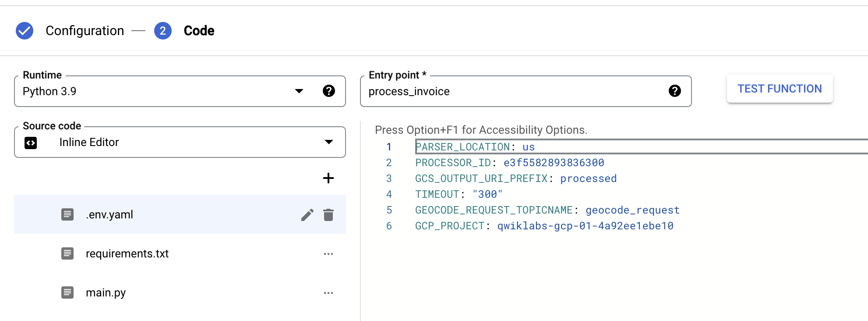Delete .env.yaml with the trash icon

click(328, 215)
